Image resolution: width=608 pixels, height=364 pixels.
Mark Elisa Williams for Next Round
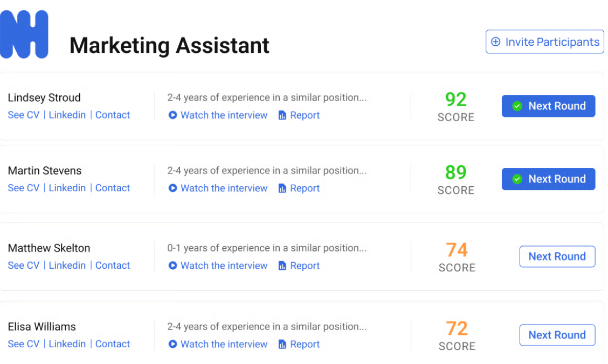pos(557,335)
